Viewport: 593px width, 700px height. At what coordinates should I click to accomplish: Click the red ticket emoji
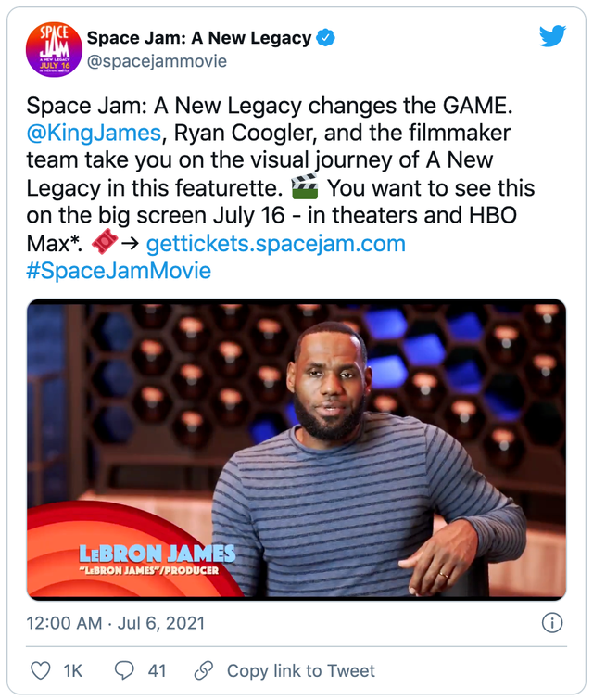tap(107, 244)
